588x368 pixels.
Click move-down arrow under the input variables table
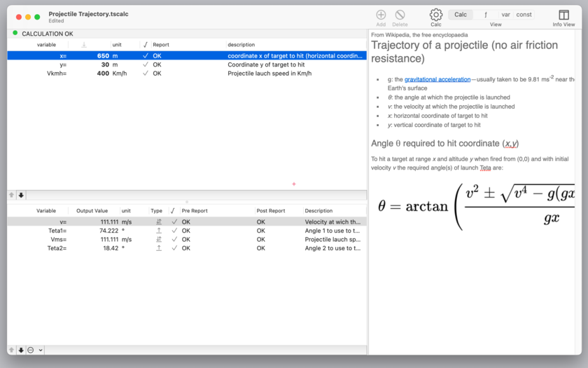point(21,195)
